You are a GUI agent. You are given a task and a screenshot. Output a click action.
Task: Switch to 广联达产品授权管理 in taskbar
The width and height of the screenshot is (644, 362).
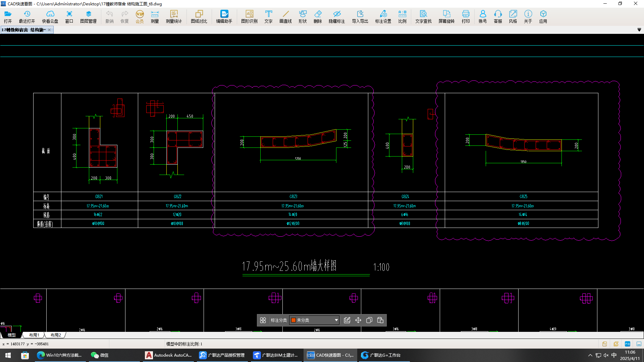coord(222,355)
